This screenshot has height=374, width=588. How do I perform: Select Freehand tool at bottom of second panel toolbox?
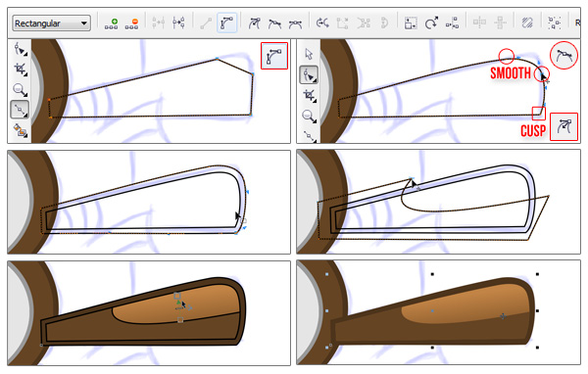click(309, 136)
